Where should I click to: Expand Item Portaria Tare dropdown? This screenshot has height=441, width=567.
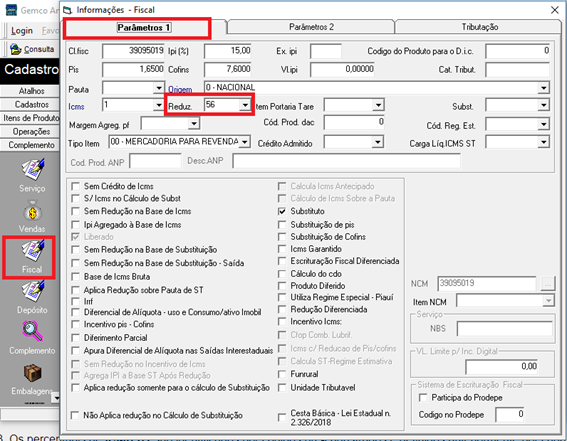[x=378, y=105]
